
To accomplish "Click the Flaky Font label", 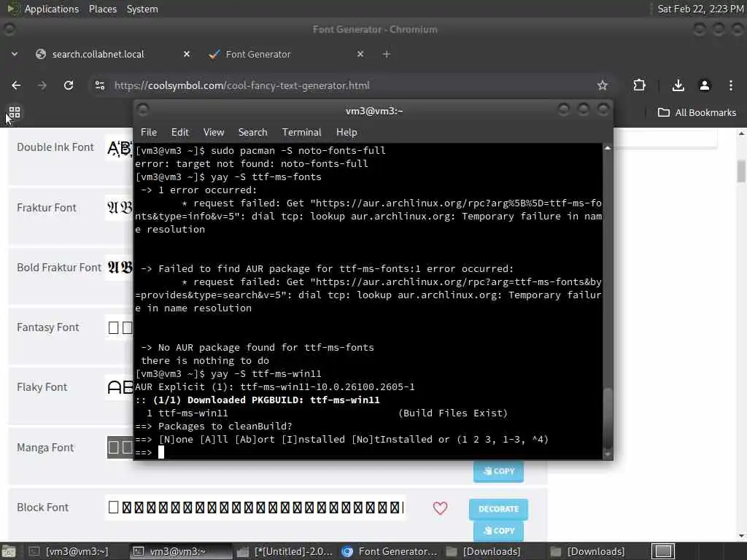I will [x=42, y=387].
